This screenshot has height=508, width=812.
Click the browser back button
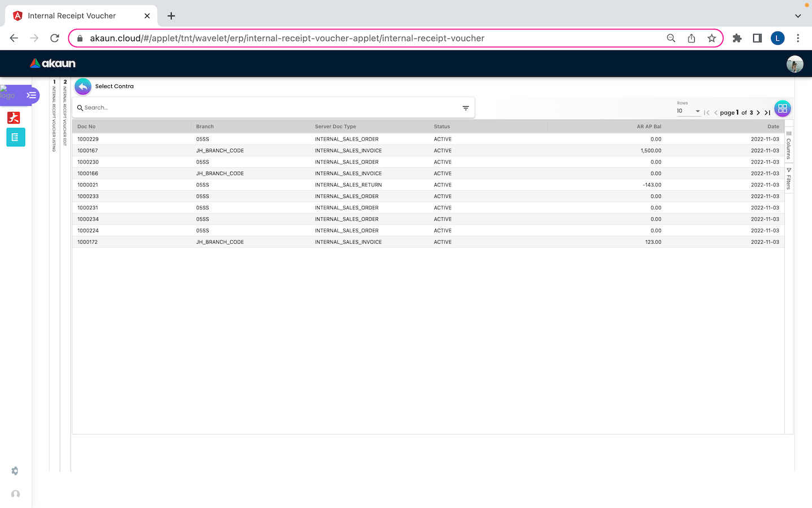[14, 38]
